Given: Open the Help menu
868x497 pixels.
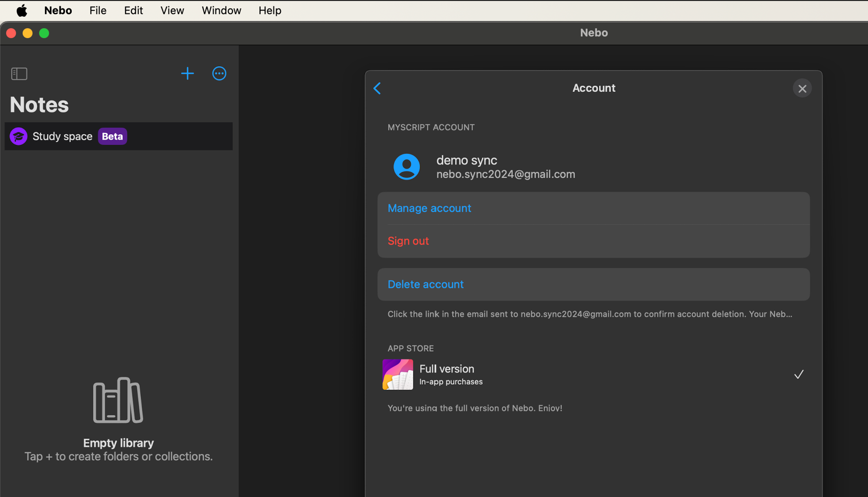Looking at the screenshot, I should coord(270,11).
